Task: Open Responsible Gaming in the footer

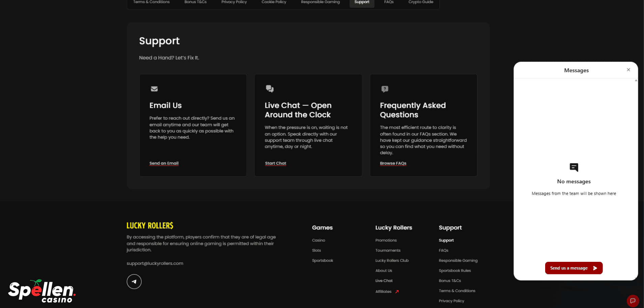Action: [x=458, y=260]
